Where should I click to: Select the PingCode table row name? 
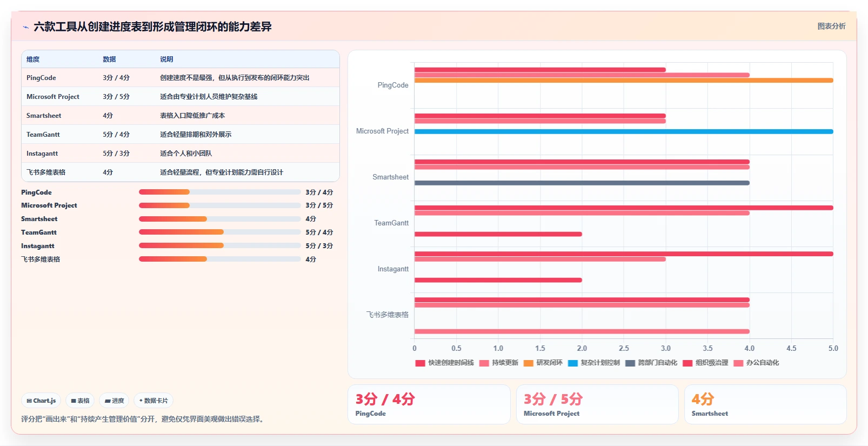[x=41, y=78]
